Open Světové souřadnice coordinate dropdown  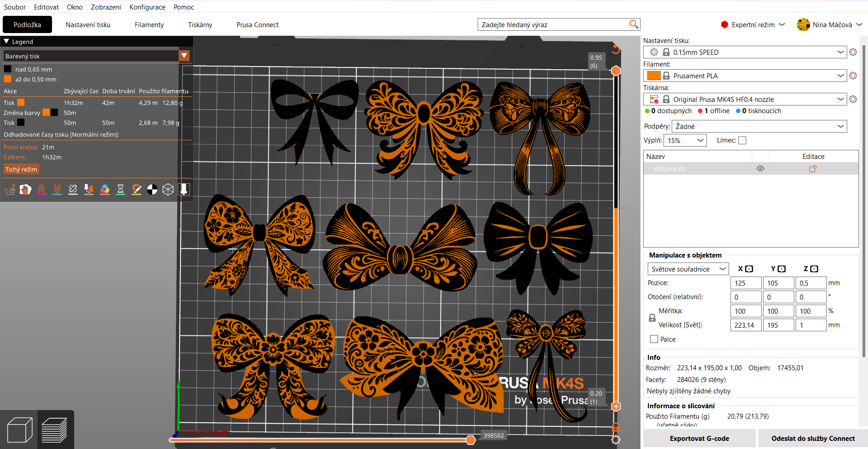coord(688,269)
